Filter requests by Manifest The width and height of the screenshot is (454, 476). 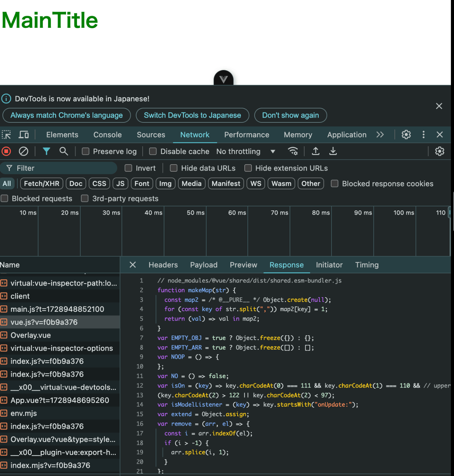[x=226, y=184]
